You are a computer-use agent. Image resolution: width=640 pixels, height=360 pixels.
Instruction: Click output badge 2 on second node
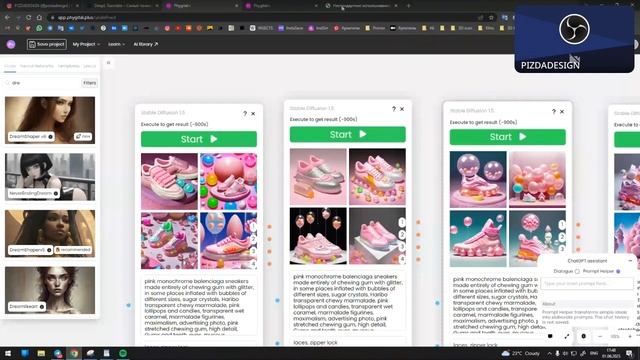[x=402, y=235]
